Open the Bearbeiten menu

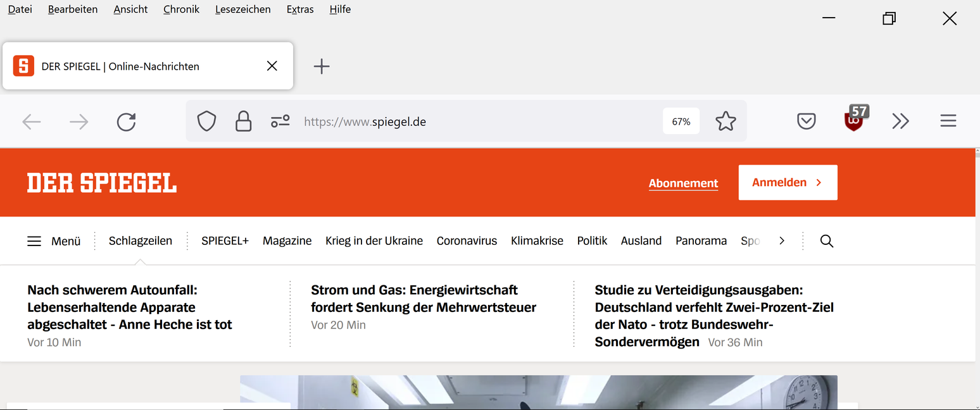pos(73,9)
